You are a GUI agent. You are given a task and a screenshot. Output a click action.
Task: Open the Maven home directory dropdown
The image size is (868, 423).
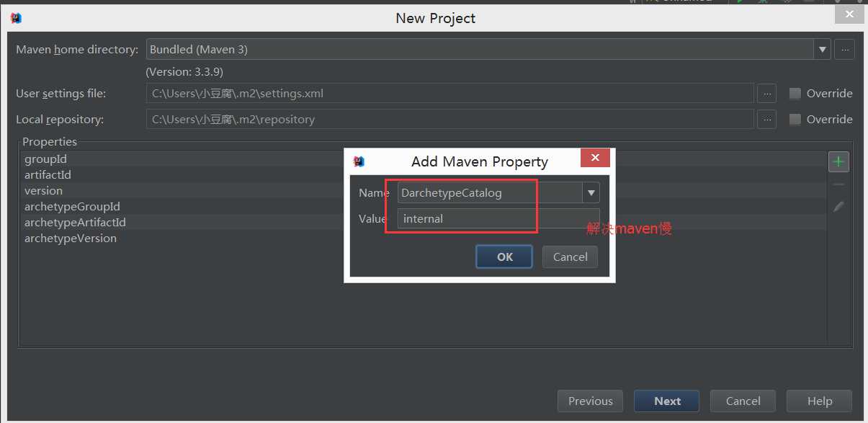823,50
